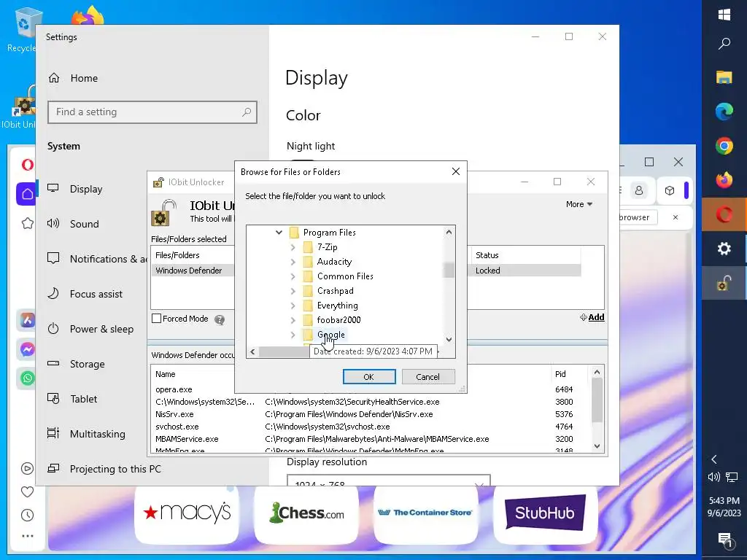Open the network icon in system tray
The height and width of the screenshot is (560, 747).
(x=732, y=477)
